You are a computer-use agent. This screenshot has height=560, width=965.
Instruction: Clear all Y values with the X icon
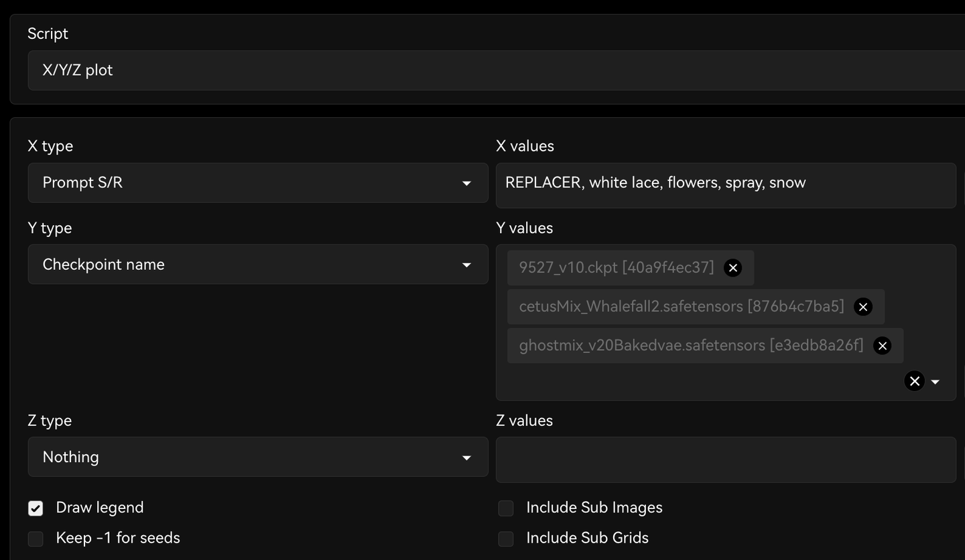tap(914, 381)
